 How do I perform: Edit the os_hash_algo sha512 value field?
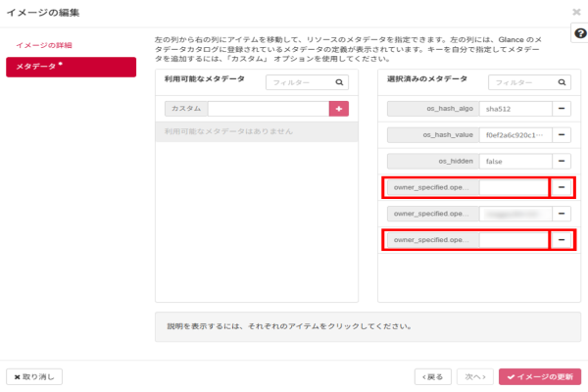click(x=514, y=109)
